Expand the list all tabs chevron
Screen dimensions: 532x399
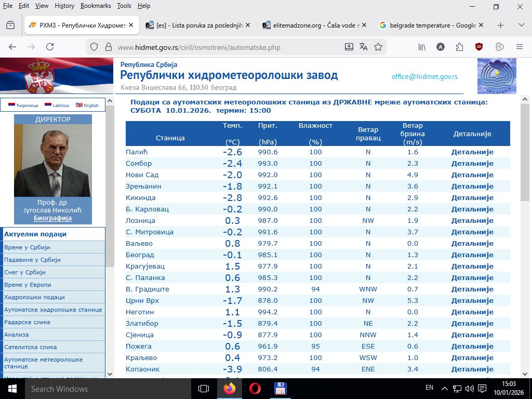(521, 25)
